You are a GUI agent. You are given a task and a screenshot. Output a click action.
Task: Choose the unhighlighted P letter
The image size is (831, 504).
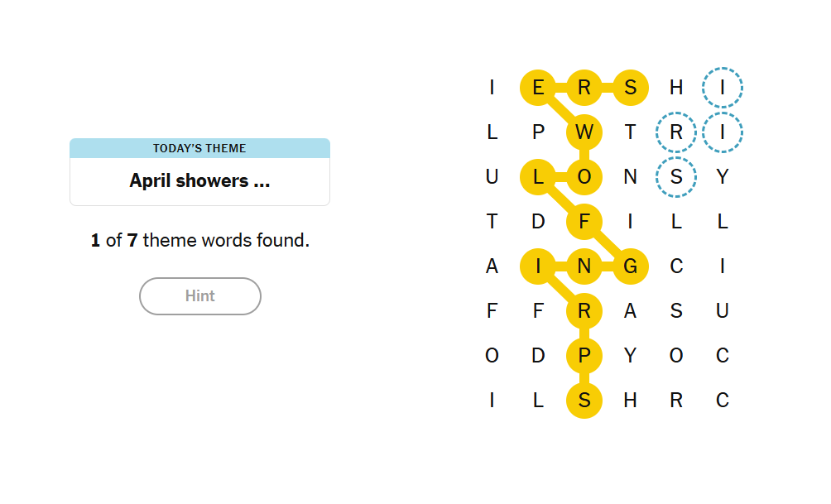tap(538, 132)
